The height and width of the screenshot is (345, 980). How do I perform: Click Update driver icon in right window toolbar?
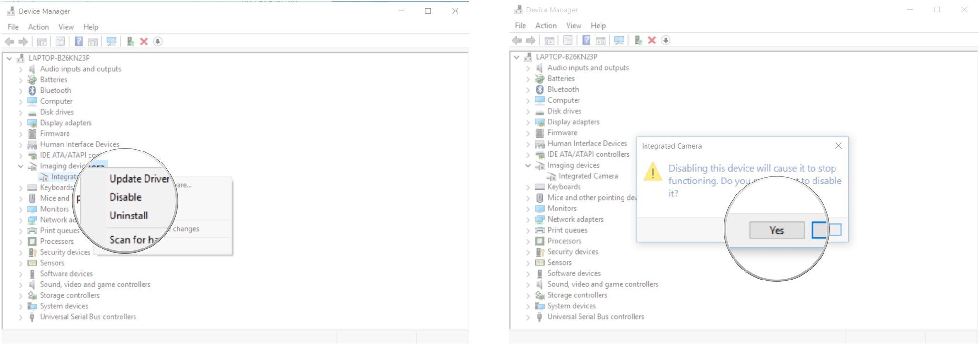coord(638,40)
